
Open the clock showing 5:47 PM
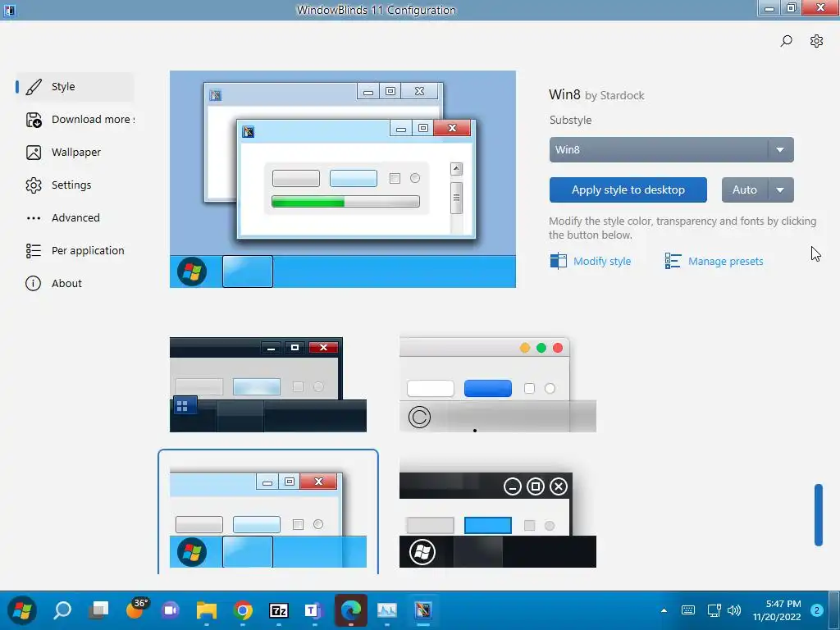click(x=777, y=610)
